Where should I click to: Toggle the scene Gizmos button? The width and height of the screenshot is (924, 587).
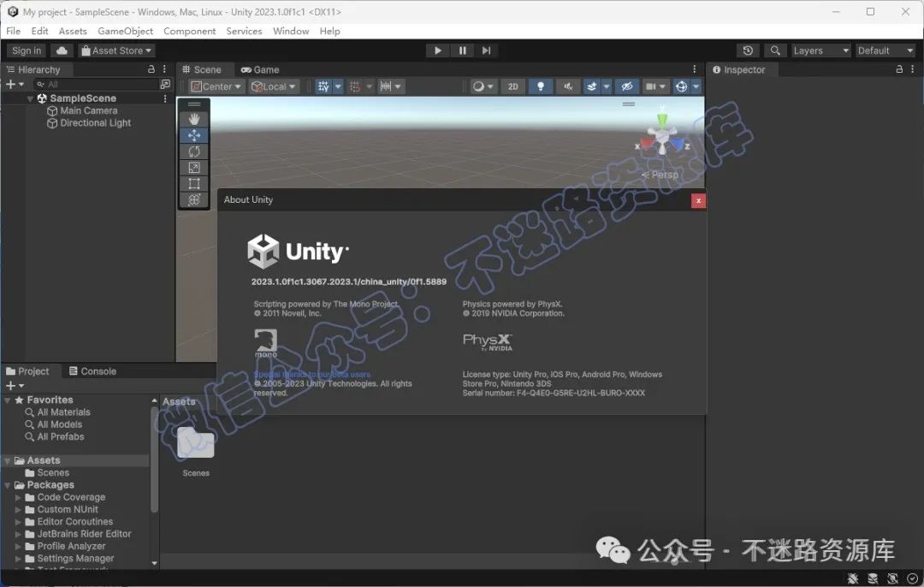681,86
